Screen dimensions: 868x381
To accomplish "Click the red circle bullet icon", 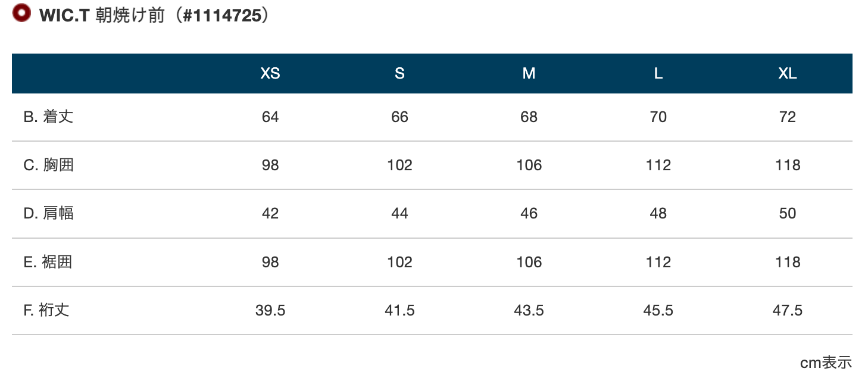I will click(x=21, y=14).
